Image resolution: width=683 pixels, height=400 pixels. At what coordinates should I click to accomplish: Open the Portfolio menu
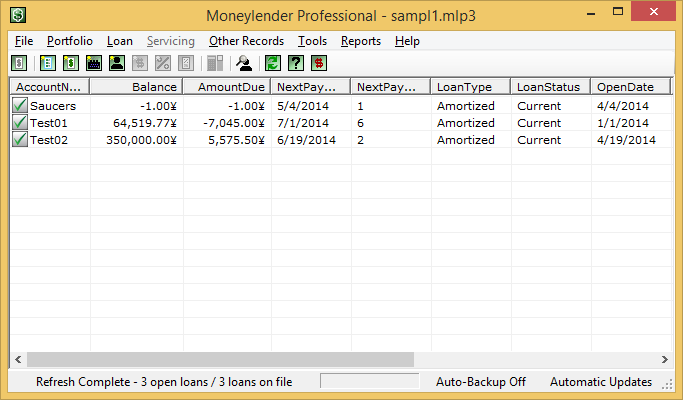tap(70, 41)
